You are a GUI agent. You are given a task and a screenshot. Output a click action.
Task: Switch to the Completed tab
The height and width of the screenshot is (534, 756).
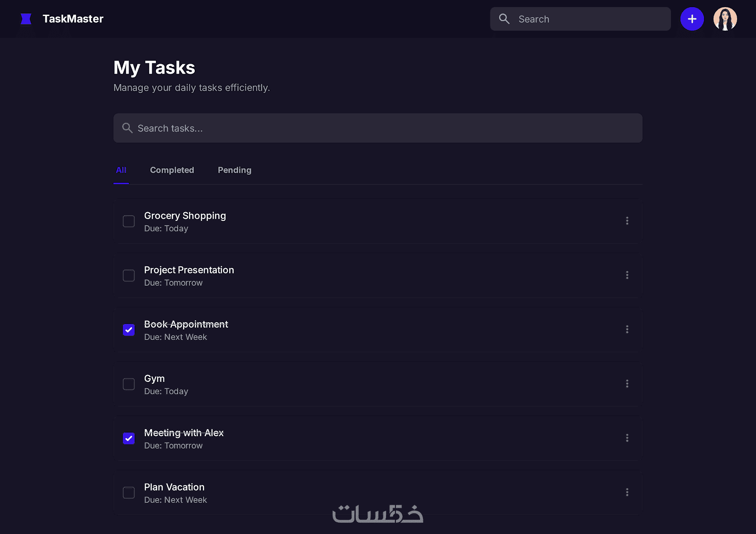tap(172, 170)
